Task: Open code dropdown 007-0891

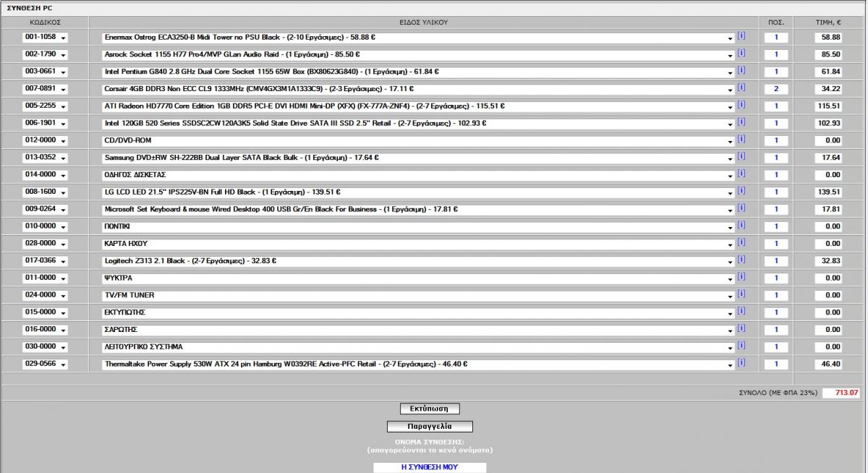Action: (x=45, y=89)
